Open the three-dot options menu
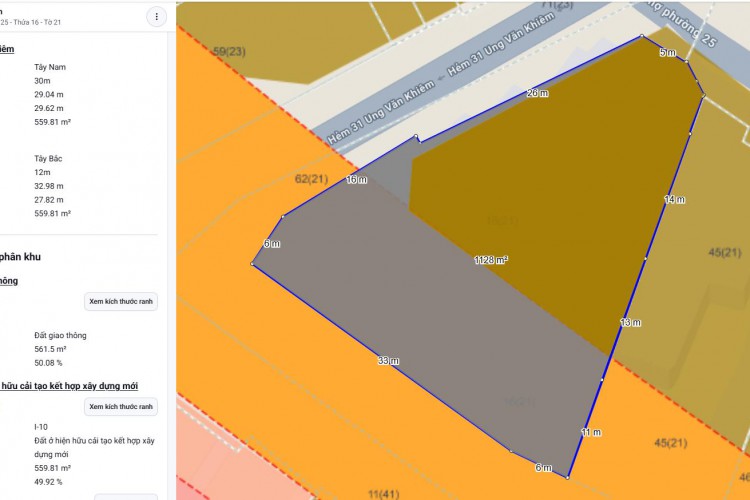This screenshot has height=500, width=750. tap(156, 16)
